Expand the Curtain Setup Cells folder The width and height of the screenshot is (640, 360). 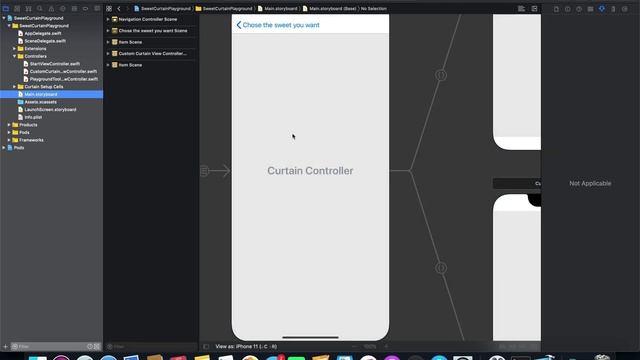(15, 87)
